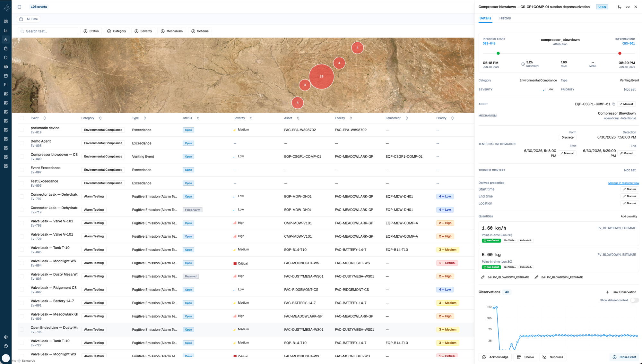Check the Test Exceedance EV-806 row checkbox
The height and width of the screenshot is (364, 642).
[22, 183]
